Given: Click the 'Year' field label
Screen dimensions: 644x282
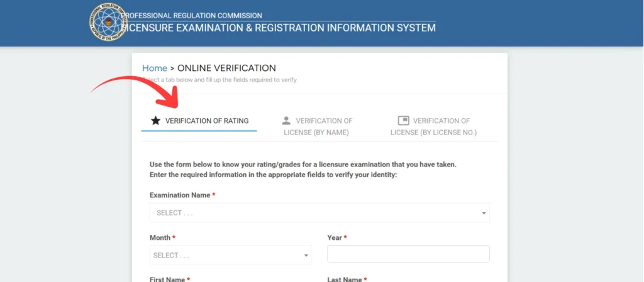Looking at the screenshot, I should coord(335,238).
